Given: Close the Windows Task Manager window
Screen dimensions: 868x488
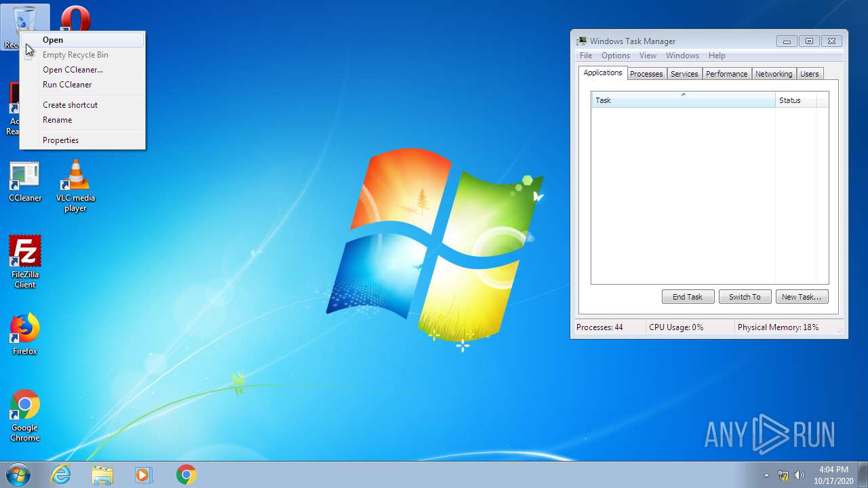Looking at the screenshot, I should pos(832,41).
